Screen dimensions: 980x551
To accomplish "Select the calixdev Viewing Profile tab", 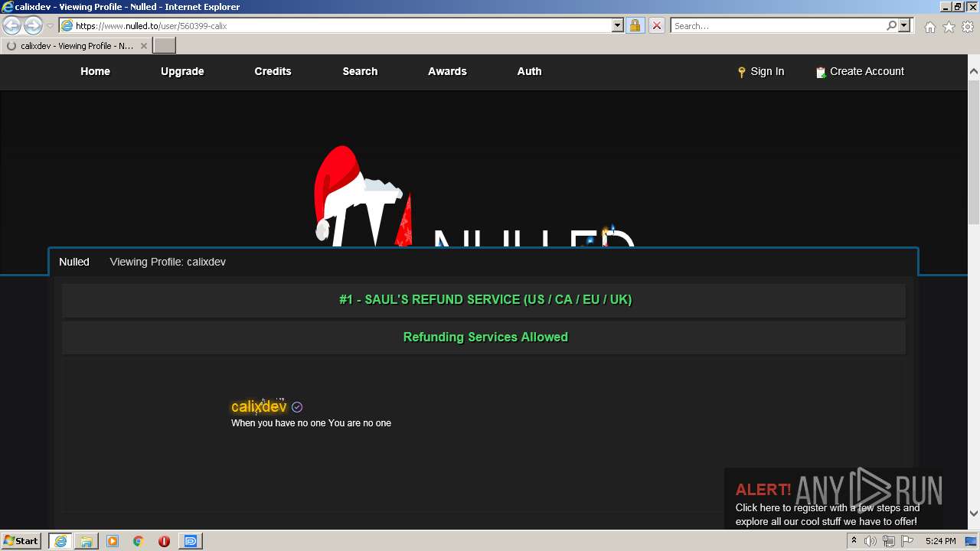I will (77, 46).
